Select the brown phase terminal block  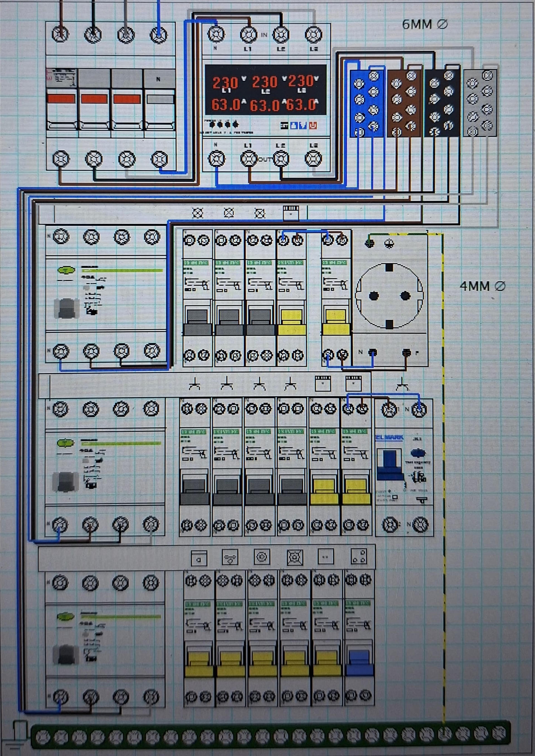click(404, 103)
